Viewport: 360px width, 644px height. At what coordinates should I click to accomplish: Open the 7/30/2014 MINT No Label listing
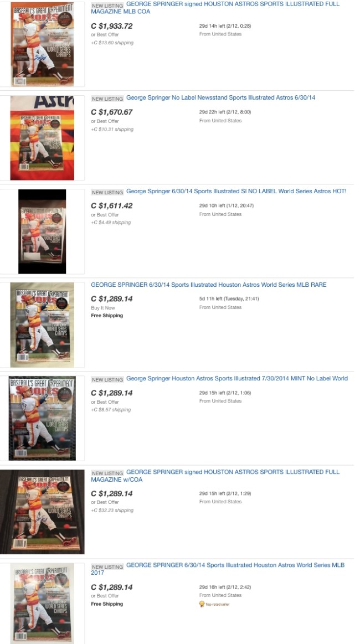click(237, 378)
